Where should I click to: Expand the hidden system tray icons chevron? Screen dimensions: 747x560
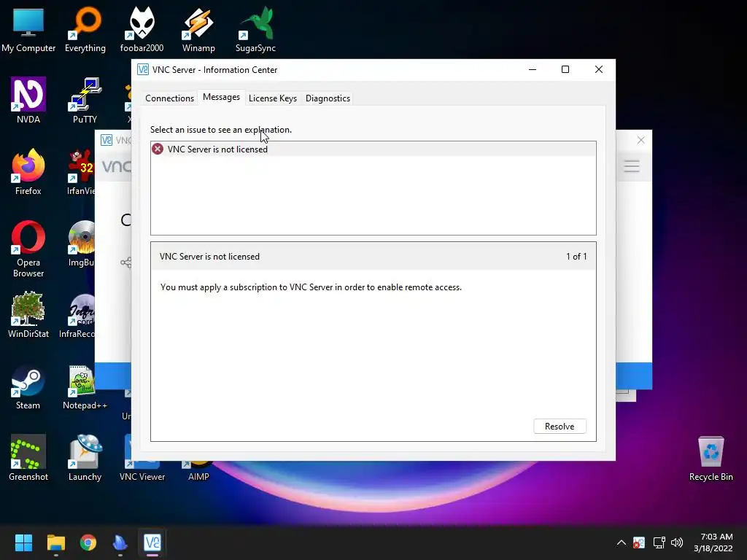[622, 542]
